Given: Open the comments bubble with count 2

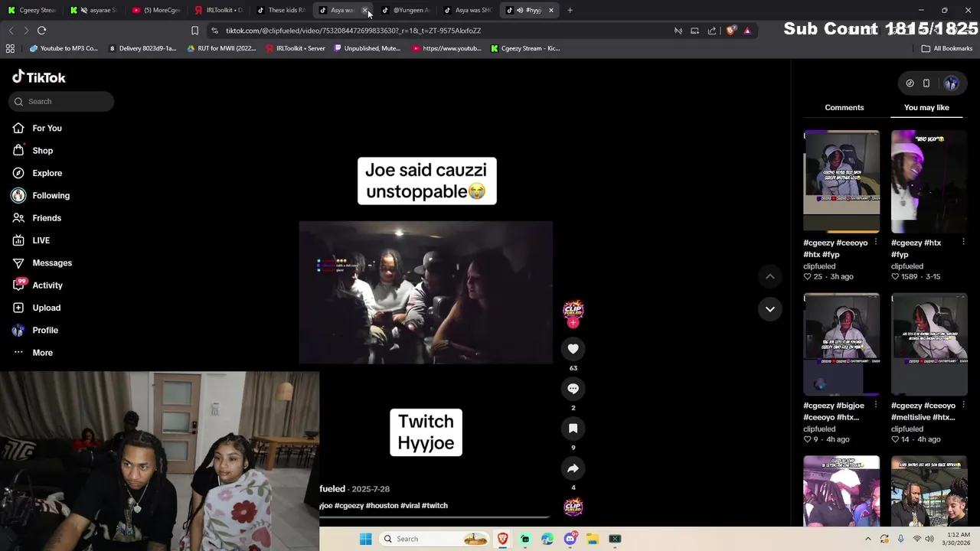Looking at the screenshot, I should pyautogui.click(x=573, y=389).
